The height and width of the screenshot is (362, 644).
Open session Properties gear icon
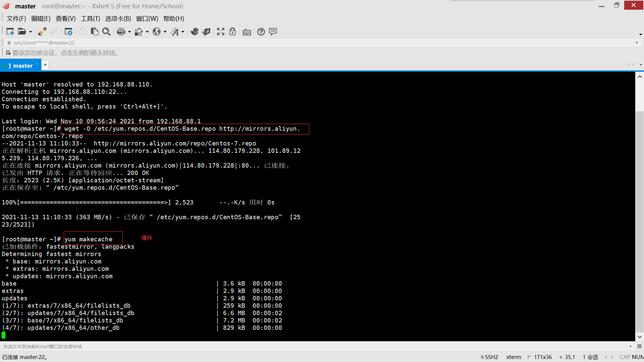click(x=68, y=32)
